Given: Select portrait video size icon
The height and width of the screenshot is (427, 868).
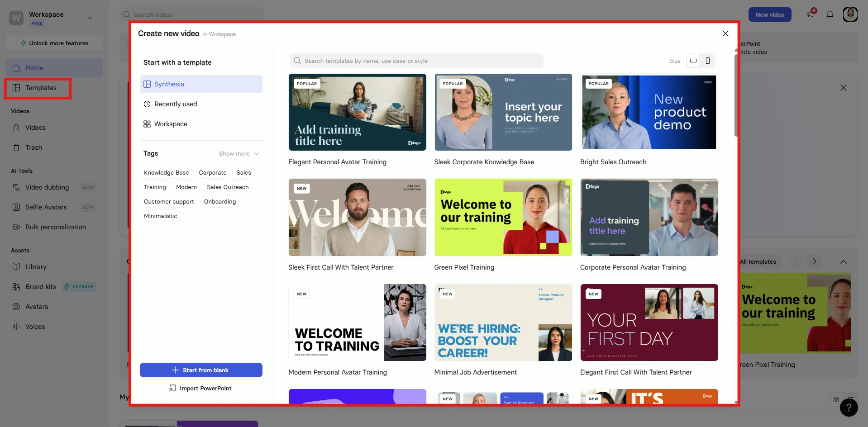Looking at the screenshot, I should (x=708, y=61).
